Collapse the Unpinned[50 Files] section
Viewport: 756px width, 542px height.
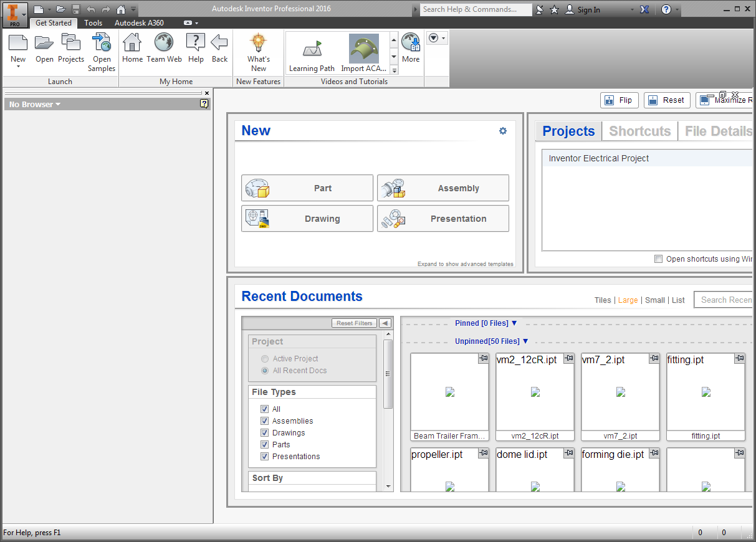pyautogui.click(x=492, y=341)
